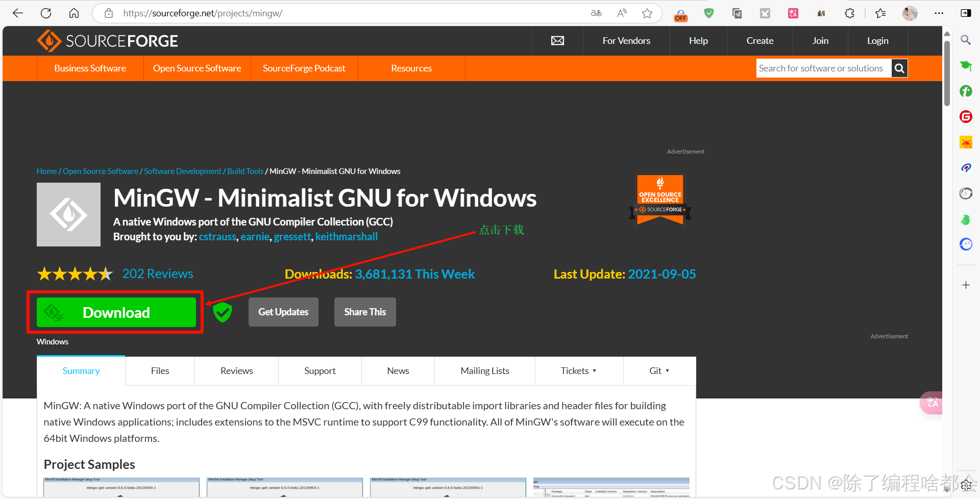Open the browser home page
This screenshot has height=499, width=980.
[74, 13]
